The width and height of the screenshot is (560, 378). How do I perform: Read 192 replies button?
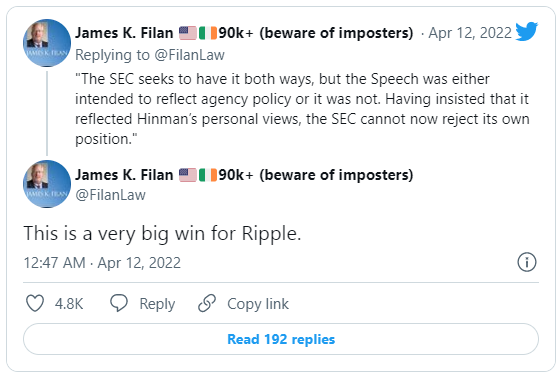point(281,339)
